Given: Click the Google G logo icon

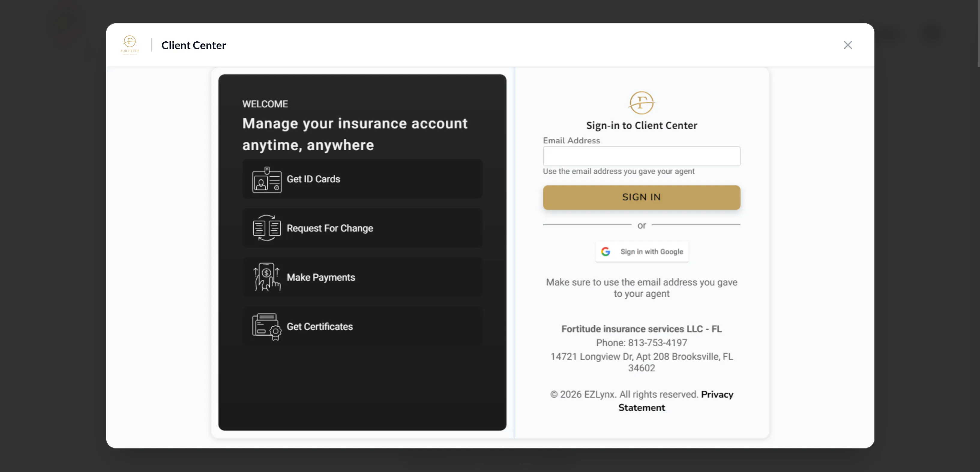Looking at the screenshot, I should [x=606, y=251].
